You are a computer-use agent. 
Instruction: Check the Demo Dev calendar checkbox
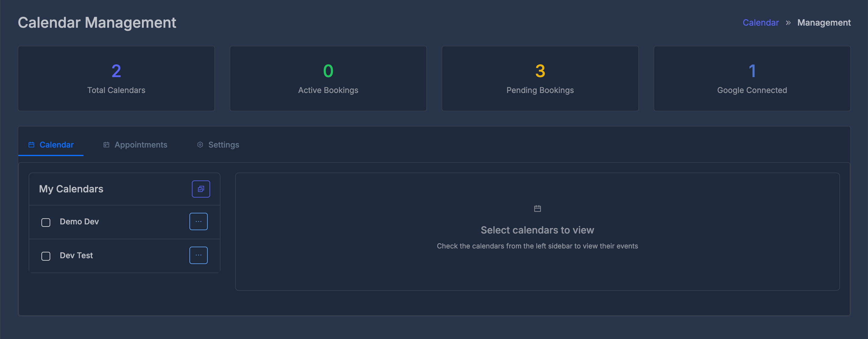(x=46, y=222)
